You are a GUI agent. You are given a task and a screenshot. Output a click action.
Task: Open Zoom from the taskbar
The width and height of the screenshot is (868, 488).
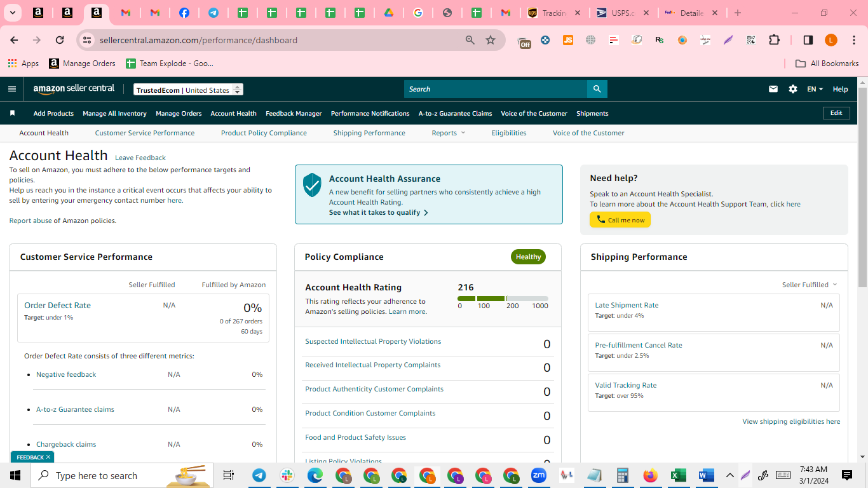click(539, 475)
